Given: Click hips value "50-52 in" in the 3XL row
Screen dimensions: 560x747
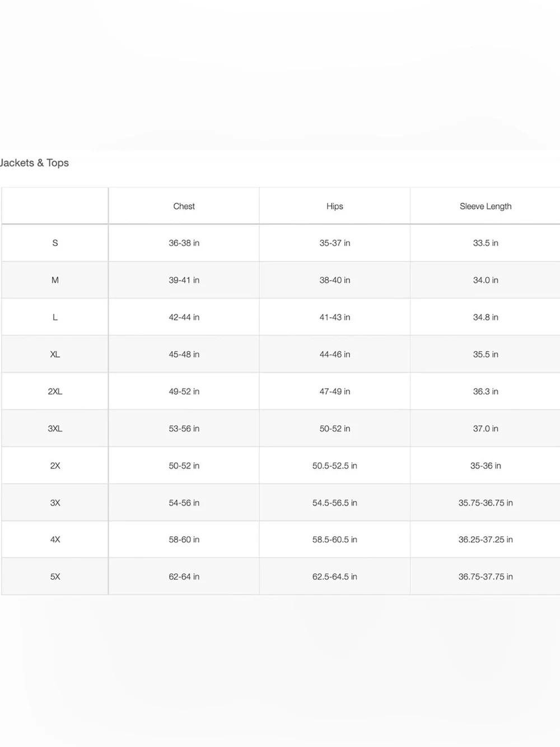Looking at the screenshot, I should 334,429.
